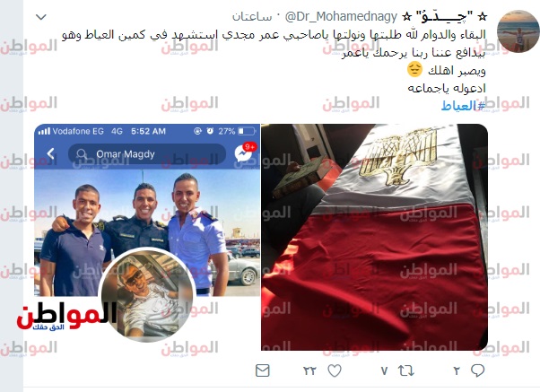
Task: Send tweet via envelope message icon
Action: 263,370
